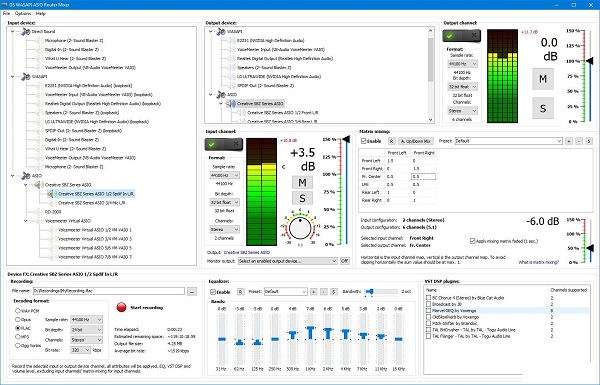Open the Options menu
600x385 pixels.
click(x=23, y=13)
